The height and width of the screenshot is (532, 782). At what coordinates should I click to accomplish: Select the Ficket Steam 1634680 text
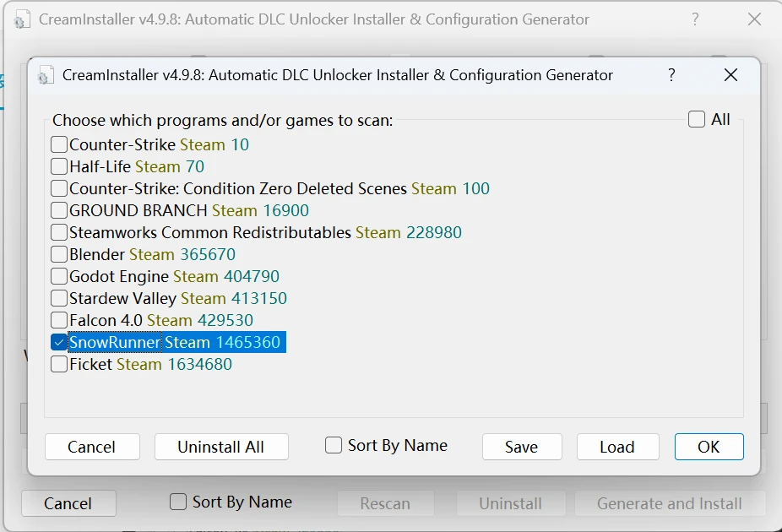pos(150,364)
